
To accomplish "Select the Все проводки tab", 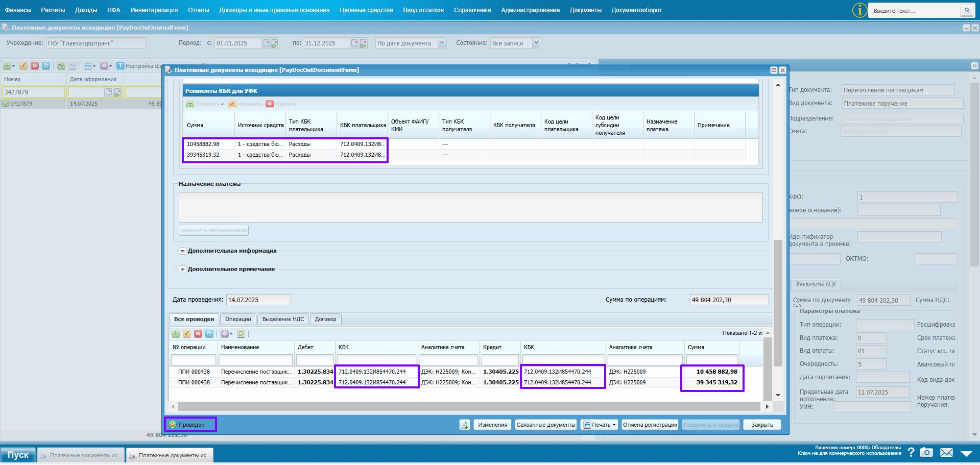I will [194, 319].
